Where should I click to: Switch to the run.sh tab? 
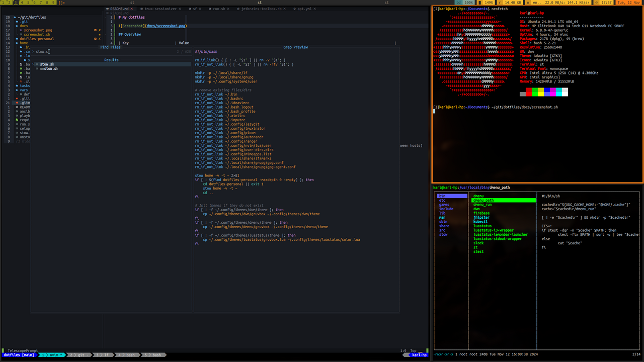pyautogui.click(x=219, y=9)
